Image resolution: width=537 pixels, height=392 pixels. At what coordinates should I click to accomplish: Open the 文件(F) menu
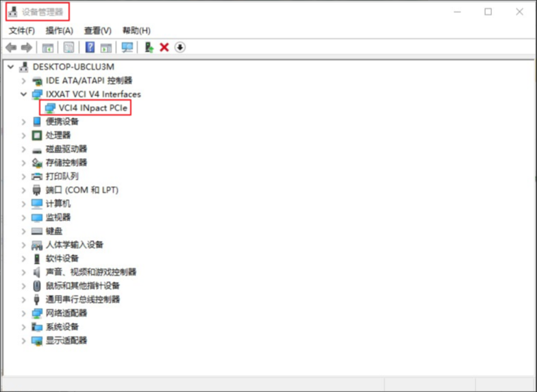pyautogui.click(x=22, y=31)
